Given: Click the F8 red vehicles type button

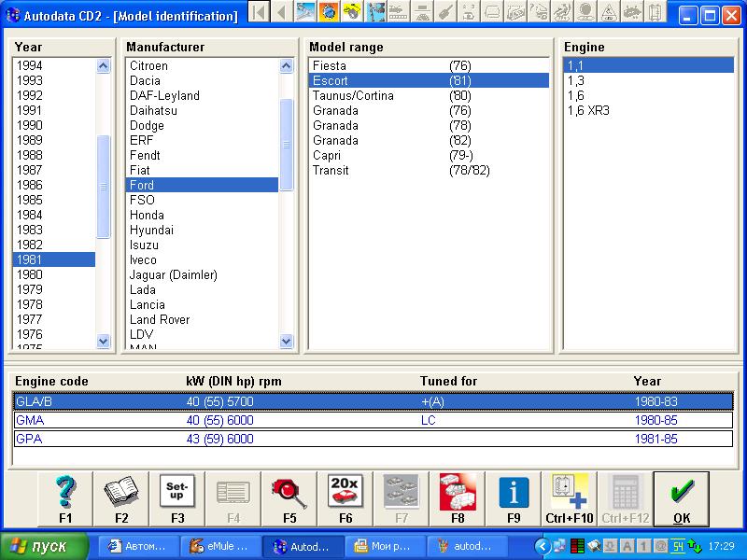Looking at the screenshot, I should pyautogui.click(x=458, y=499).
